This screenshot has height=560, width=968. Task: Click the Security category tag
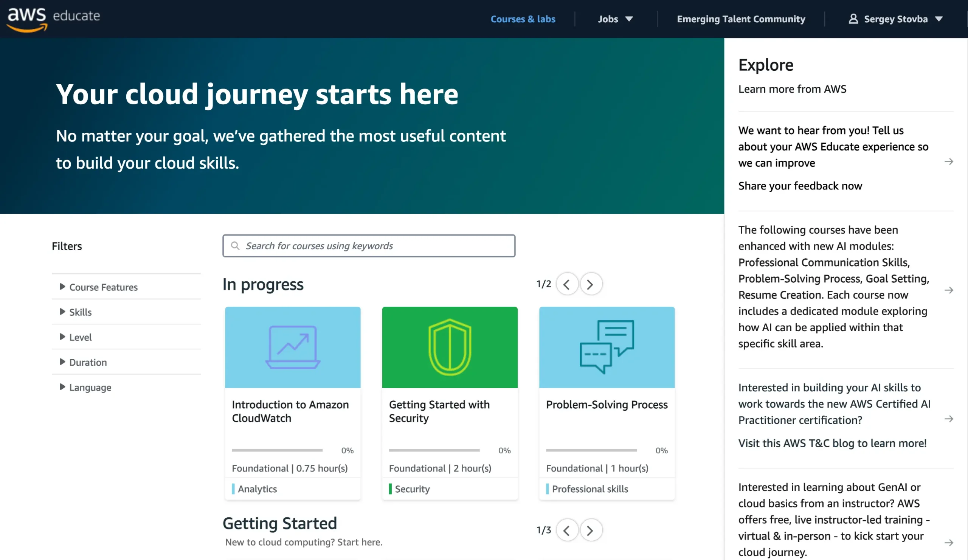click(x=410, y=489)
